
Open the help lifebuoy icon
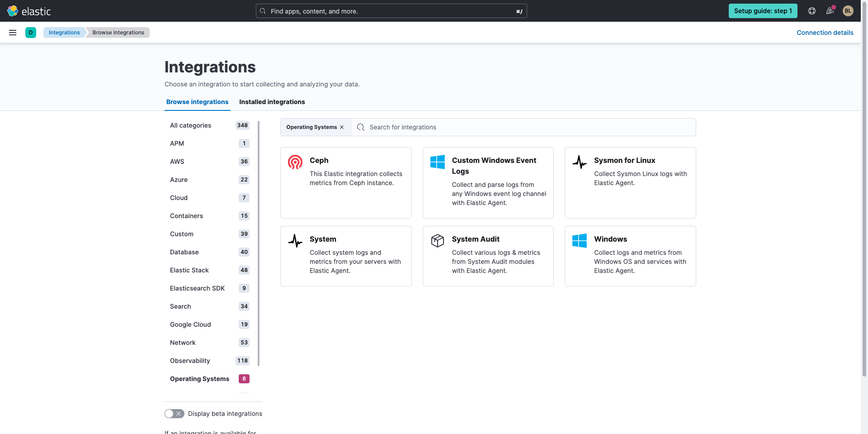pyautogui.click(x=812, y=11)
